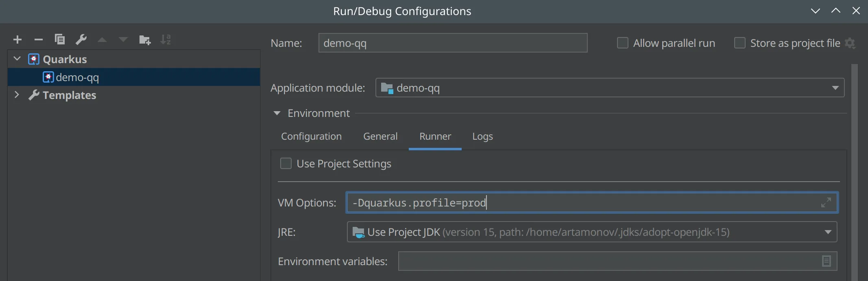Collapse the Environment section
This screenshot has width=868, height=281.
tap(277, 113)
